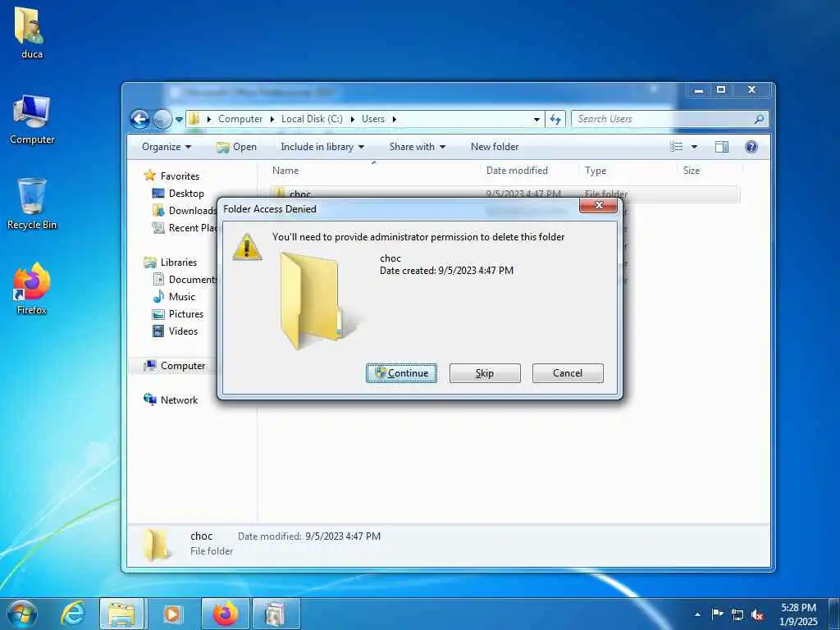Open the Windows Start menu

pos(22,614)
